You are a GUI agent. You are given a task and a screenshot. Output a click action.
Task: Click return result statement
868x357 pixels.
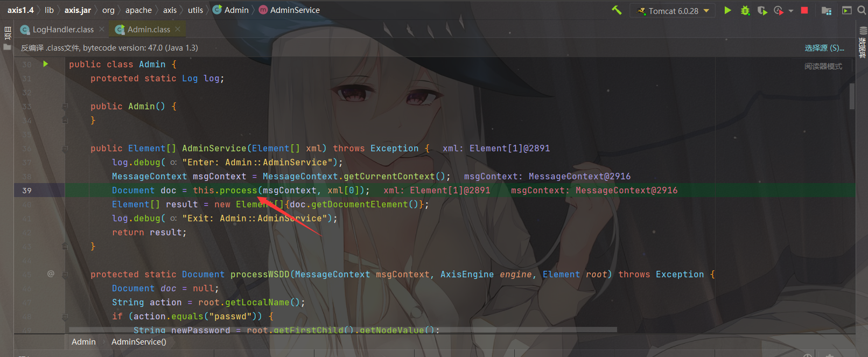[149, 233]
